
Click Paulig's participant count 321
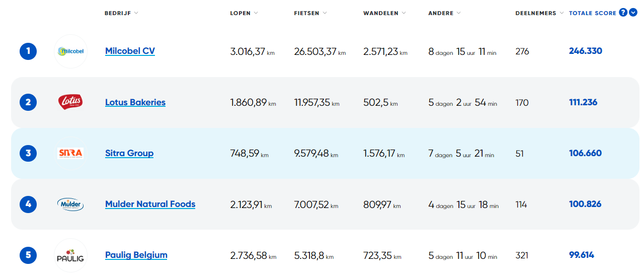(522, 255)
